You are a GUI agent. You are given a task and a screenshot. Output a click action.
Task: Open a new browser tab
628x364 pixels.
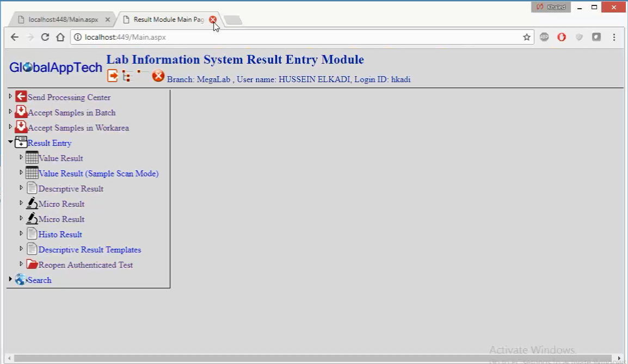(233, 20)
